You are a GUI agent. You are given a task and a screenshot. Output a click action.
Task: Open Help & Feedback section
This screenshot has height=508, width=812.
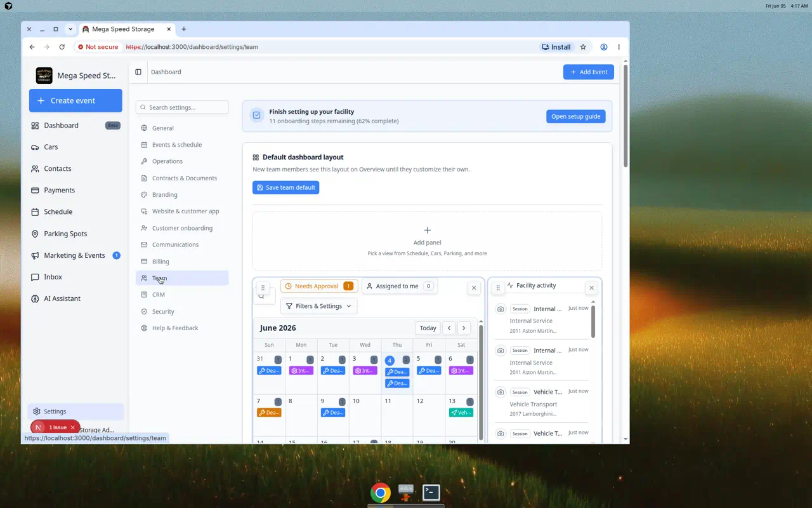182,328
